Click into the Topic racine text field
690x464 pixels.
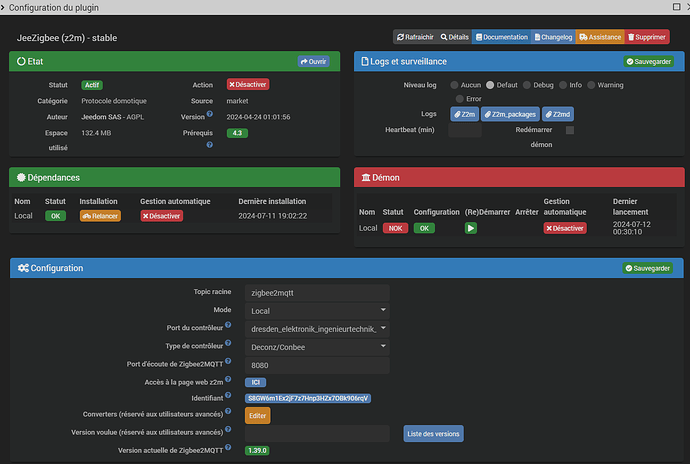[x=318, y=292]
